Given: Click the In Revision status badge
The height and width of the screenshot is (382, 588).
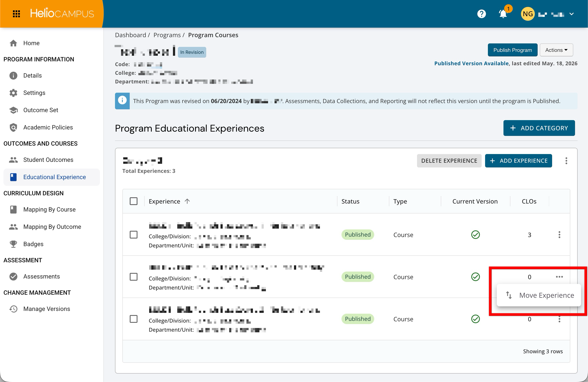Looking at the screenshot, I should [192, 52].
